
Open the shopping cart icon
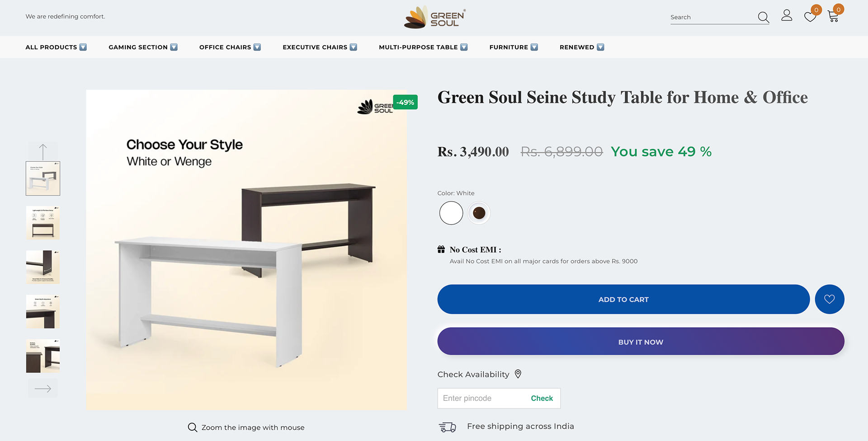pyautogui.click(x=833, y=17)
